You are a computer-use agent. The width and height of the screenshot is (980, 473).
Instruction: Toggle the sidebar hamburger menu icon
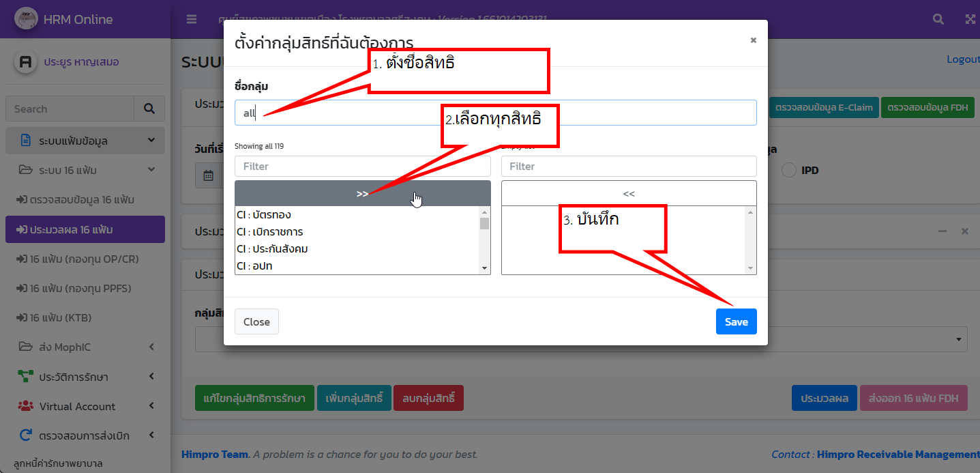pyautogui.click(x=192, y=19)
